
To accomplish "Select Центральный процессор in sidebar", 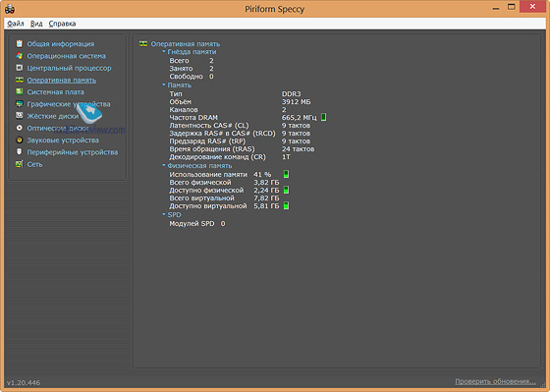I will [69, 68].
